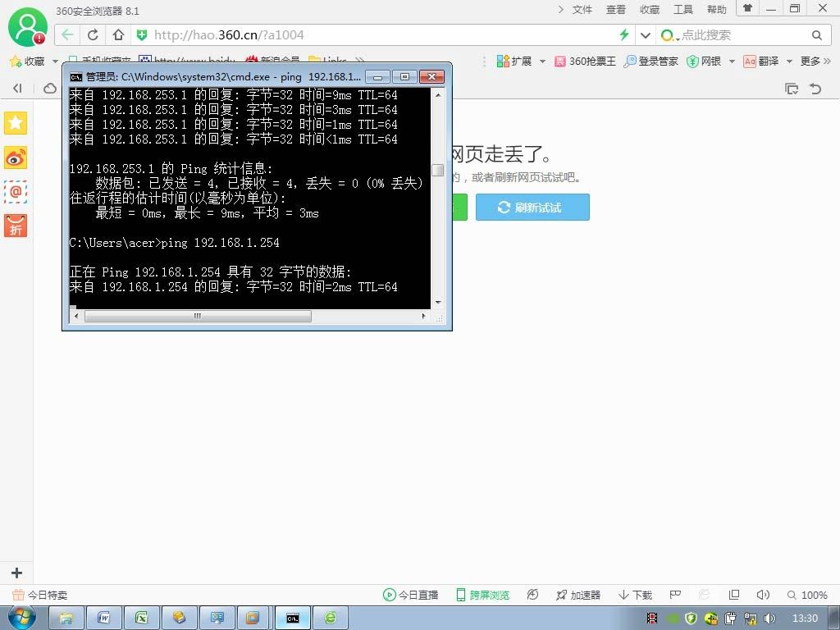840x630 pixels.
Task: Click the 360 browser user avatar icon
Action: [x=27, y=27]
